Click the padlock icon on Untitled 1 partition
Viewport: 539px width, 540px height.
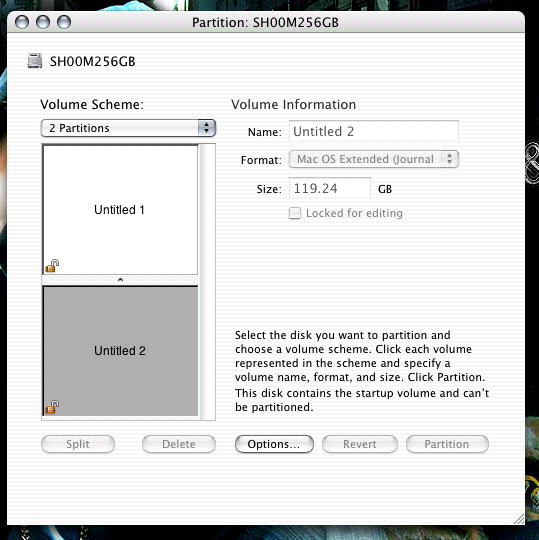pos(52,266)
